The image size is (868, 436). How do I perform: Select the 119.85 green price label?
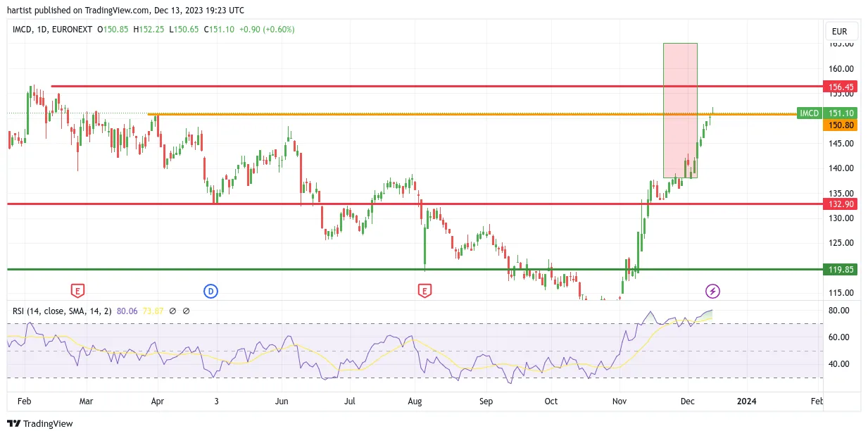(841, 269)
